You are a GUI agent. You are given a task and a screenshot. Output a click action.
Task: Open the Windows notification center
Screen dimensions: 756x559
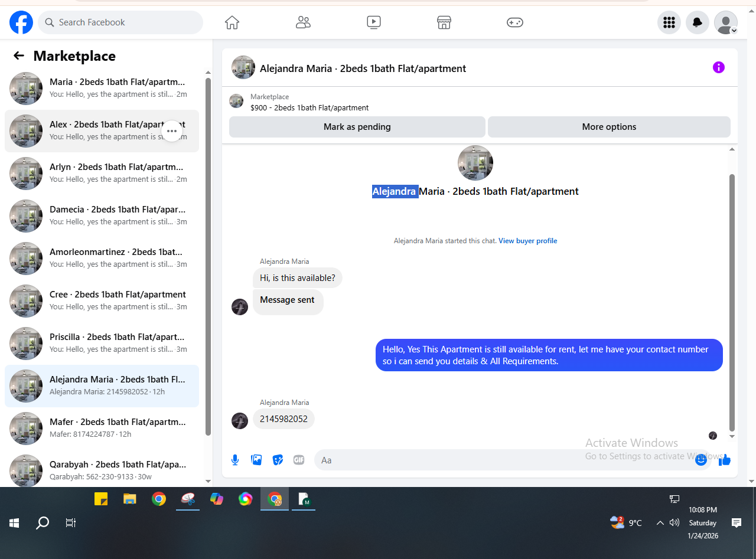coord(737,523)
